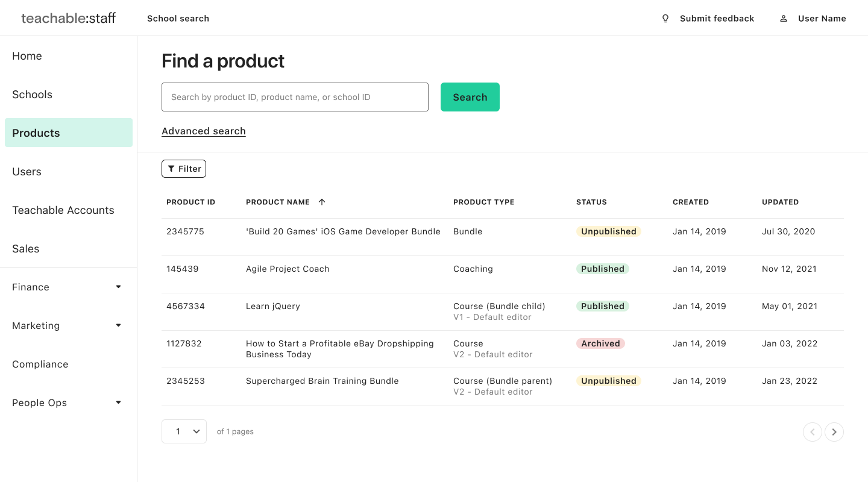Go to next page arrow

(x=834, y=432)
